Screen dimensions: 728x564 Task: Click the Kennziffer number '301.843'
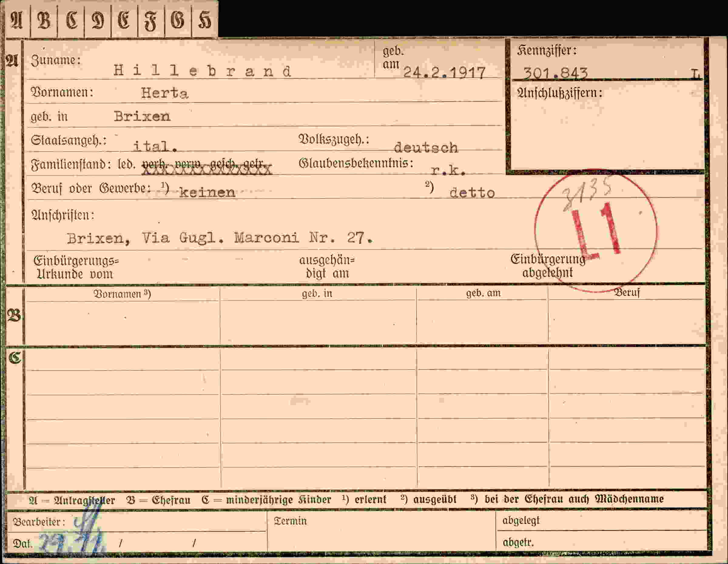tap(555, 73)
